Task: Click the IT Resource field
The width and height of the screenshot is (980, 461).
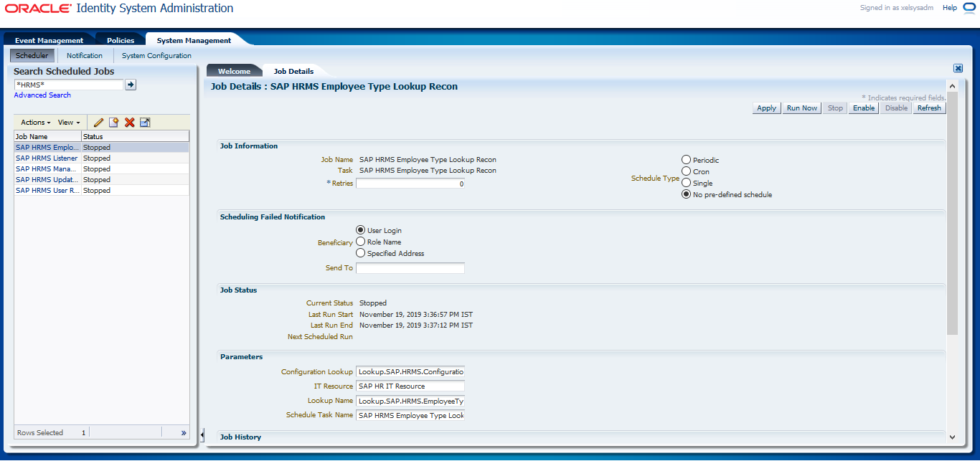Action: pyautogui.click(x=410, y=386)
